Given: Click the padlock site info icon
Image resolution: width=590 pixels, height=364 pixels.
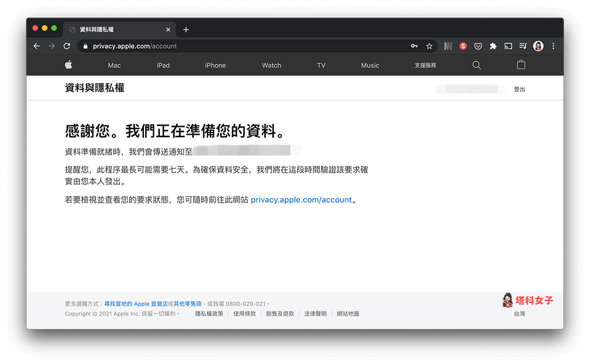Looking at the screenshot, I should coord(85,46).
